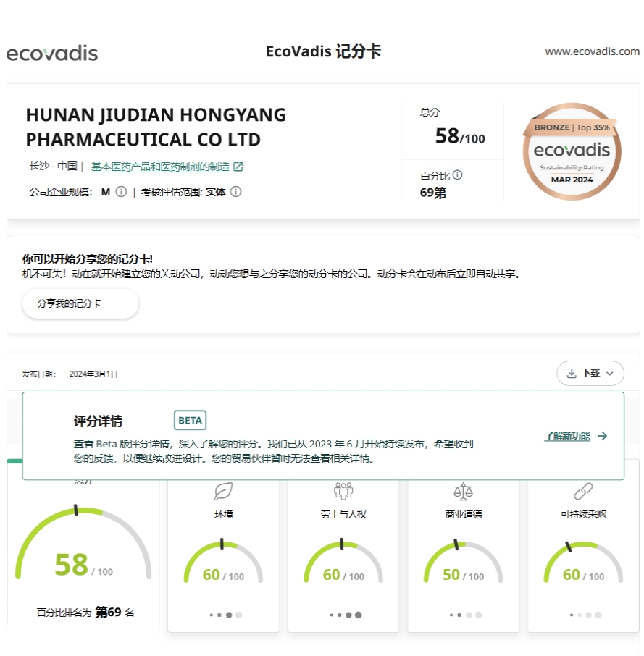Click the EcoVadis 记分卡 page title
This screenshot has width=644, height=656.
pos(324,51)
